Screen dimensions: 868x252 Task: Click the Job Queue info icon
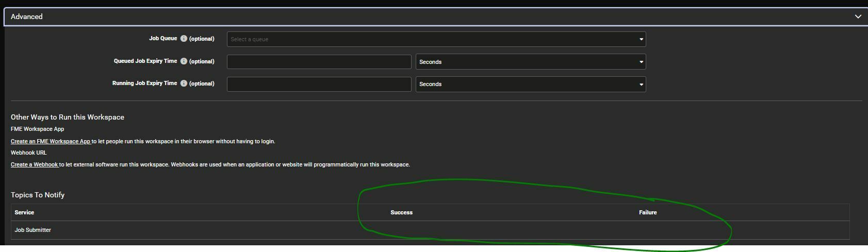coord(184,39)
